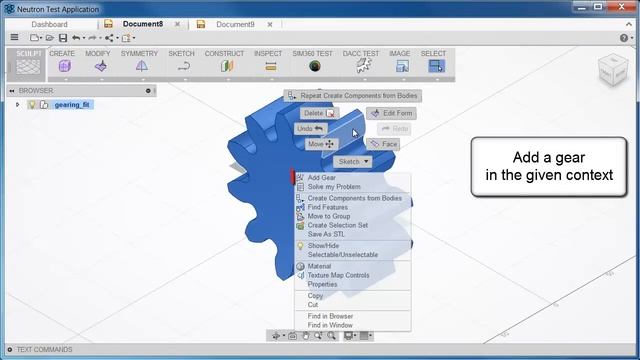Open the New file dropdown arrow
The height and width of the screenshot is (360, 640).
coord(41,38)
